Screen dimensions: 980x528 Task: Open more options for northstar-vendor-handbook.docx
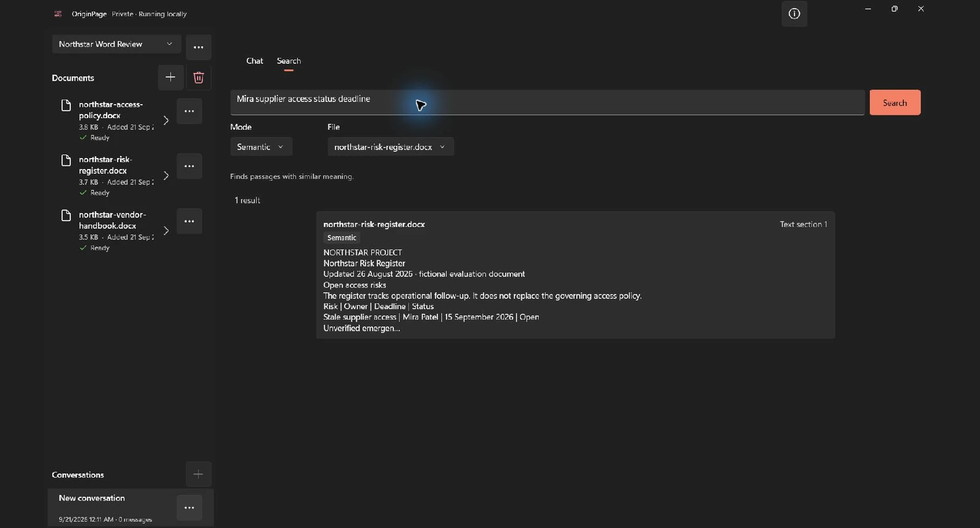(x=189, y=221)
